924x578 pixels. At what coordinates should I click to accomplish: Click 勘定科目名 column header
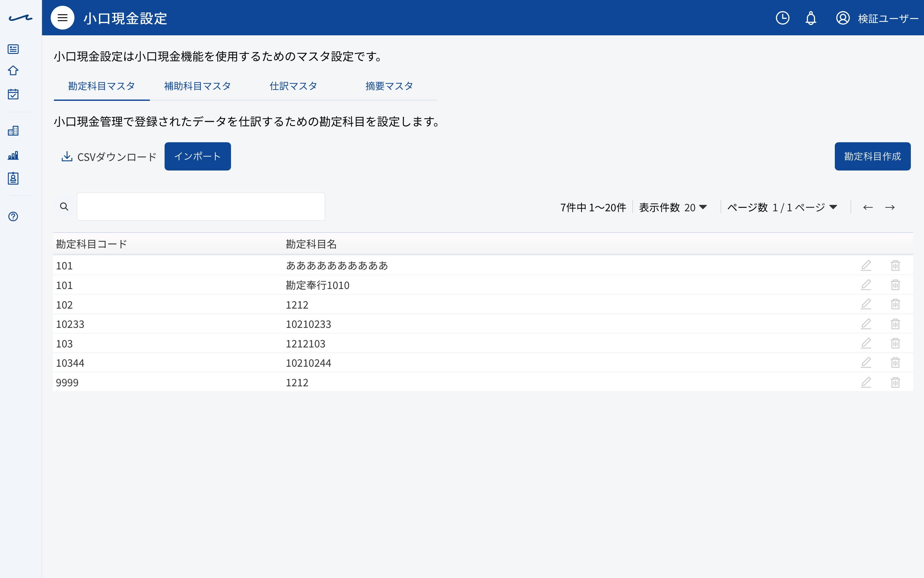coord(311,244)
